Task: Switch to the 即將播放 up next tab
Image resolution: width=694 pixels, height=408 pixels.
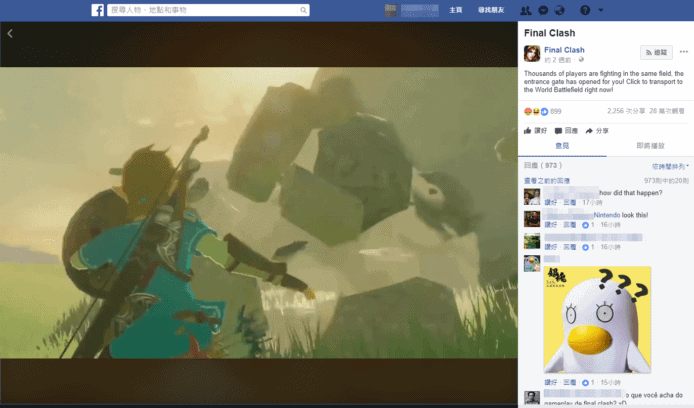Action: tap(649, 147)
